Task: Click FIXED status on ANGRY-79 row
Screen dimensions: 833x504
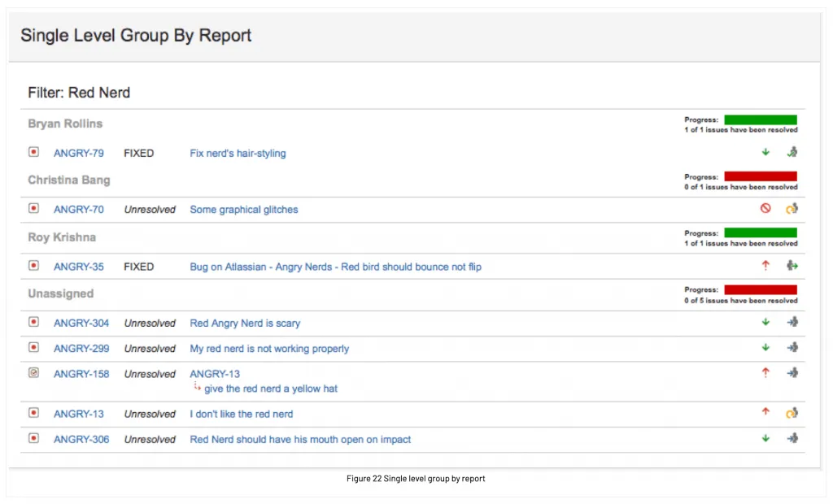Action: click(138, 153)
